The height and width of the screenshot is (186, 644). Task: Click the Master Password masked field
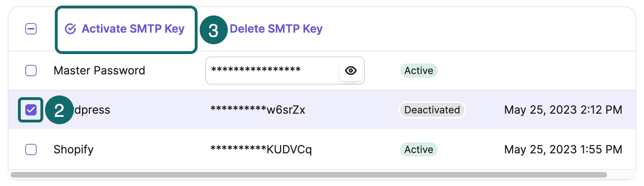click(285, 71)
